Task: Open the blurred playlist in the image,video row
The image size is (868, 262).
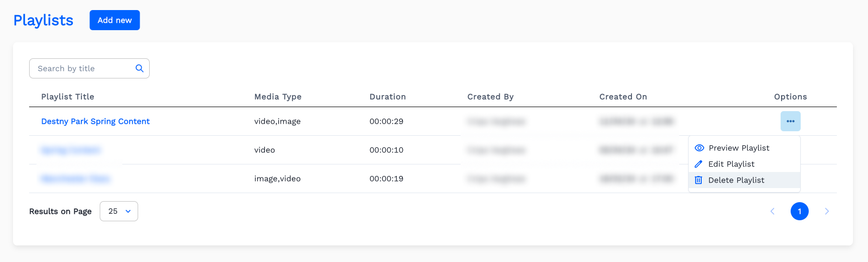Action: [75, 179]
